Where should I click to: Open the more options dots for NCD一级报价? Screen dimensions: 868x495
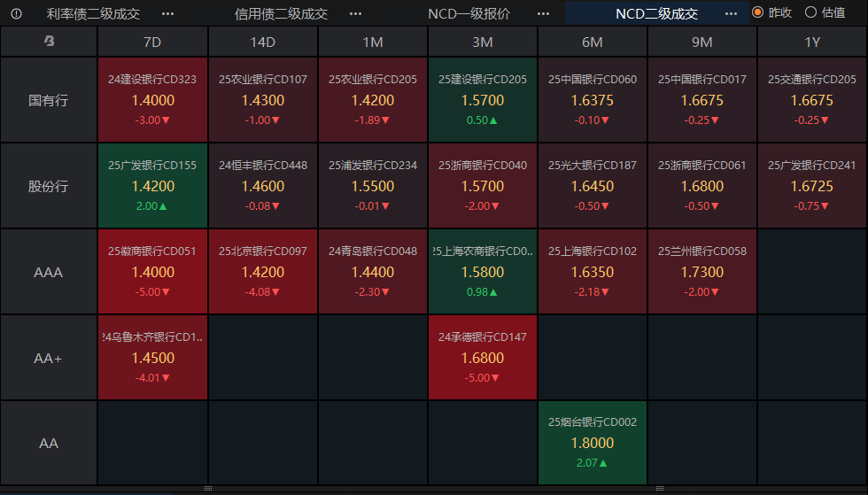[x=544, y=14]
